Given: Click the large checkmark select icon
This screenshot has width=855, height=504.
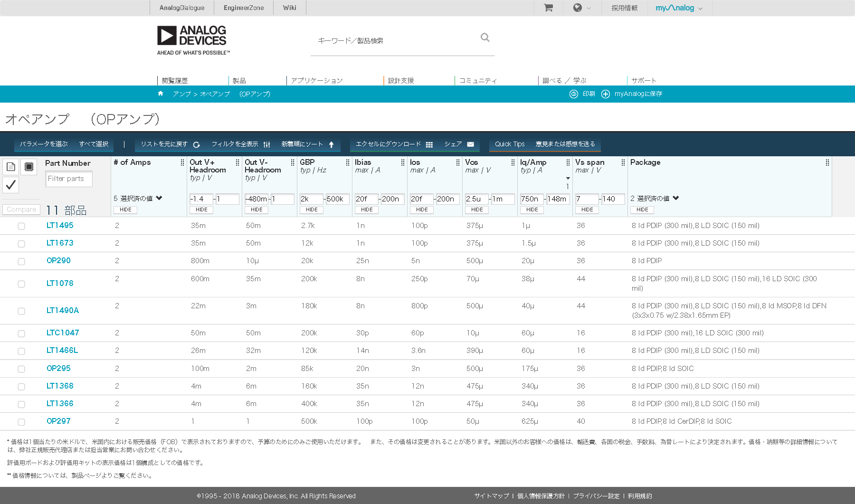Looking at the screenshot, I should 11,185.
